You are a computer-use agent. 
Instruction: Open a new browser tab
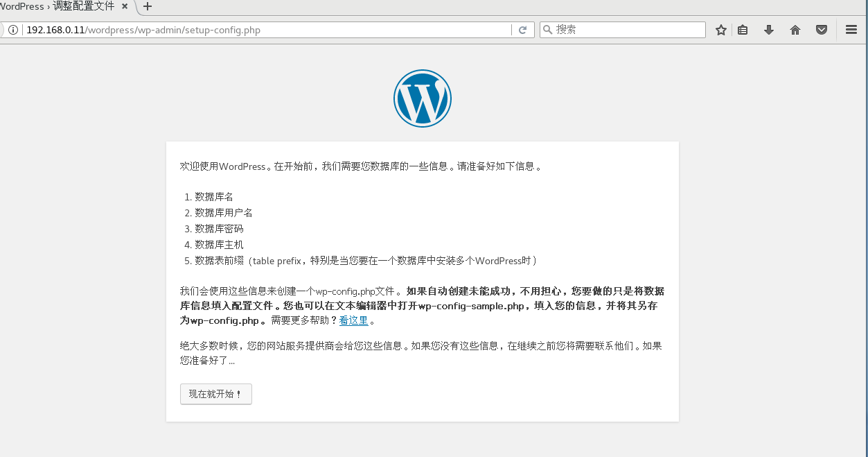[x=147, y=6]
